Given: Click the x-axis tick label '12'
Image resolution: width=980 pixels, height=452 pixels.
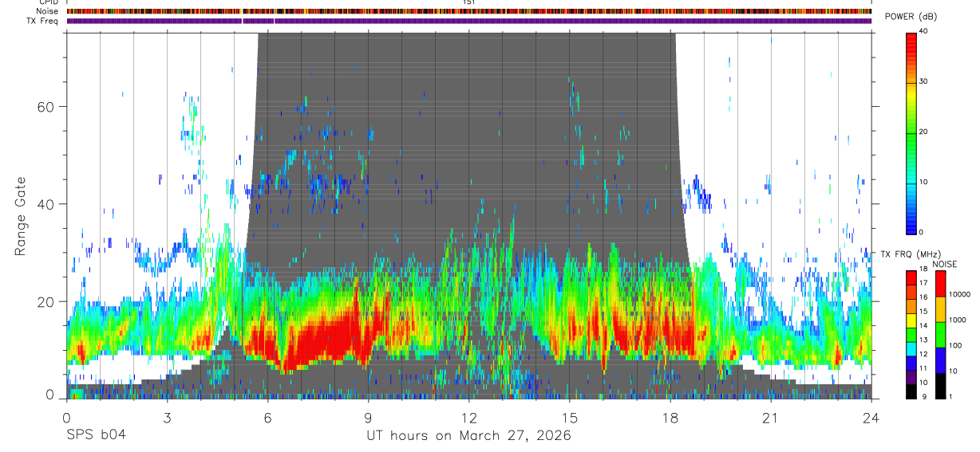Looking at the screenshot, I should (468, 417).
